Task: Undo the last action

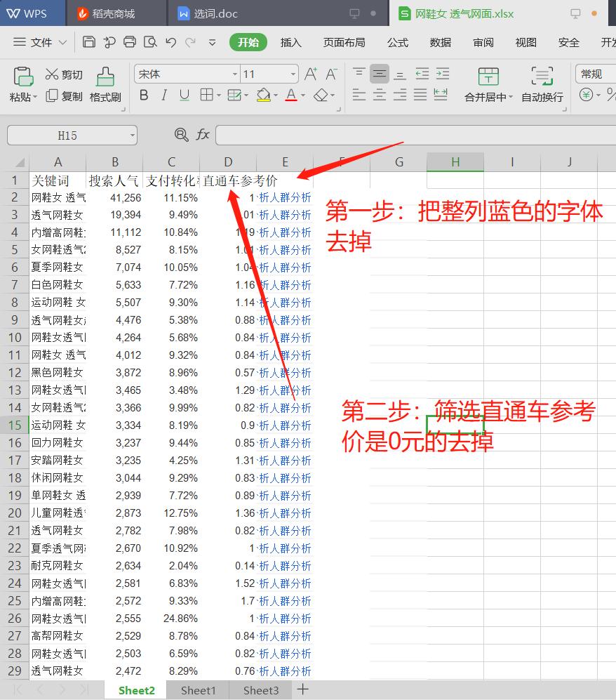Action: click(171, 42)
